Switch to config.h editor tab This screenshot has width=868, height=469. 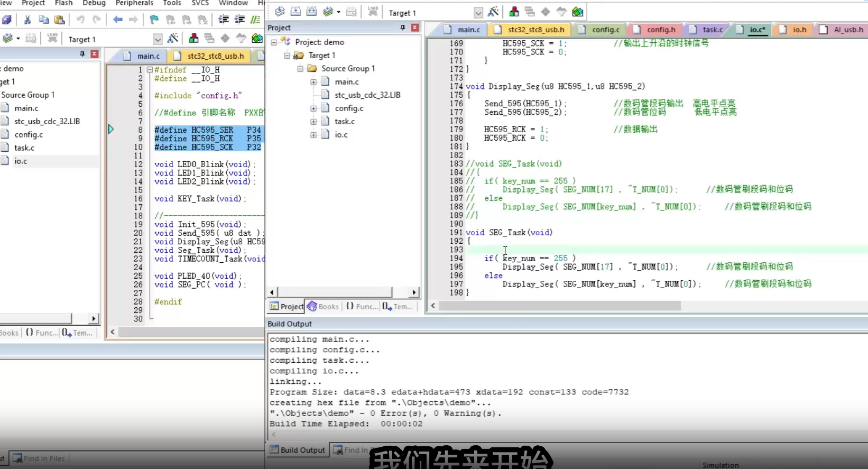click(655, 30)
